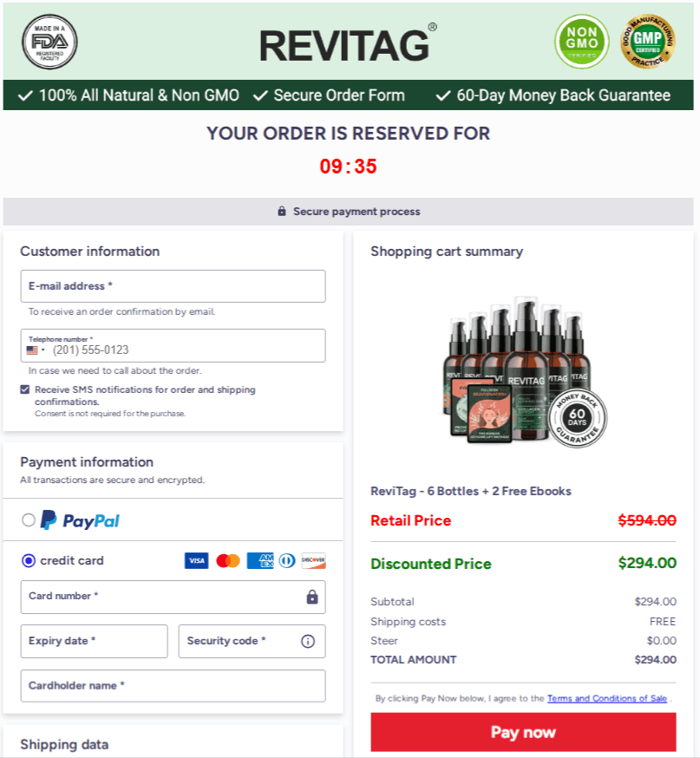Select the PayPal payment option
Viewport: 700px width, 758px height.
29,520
